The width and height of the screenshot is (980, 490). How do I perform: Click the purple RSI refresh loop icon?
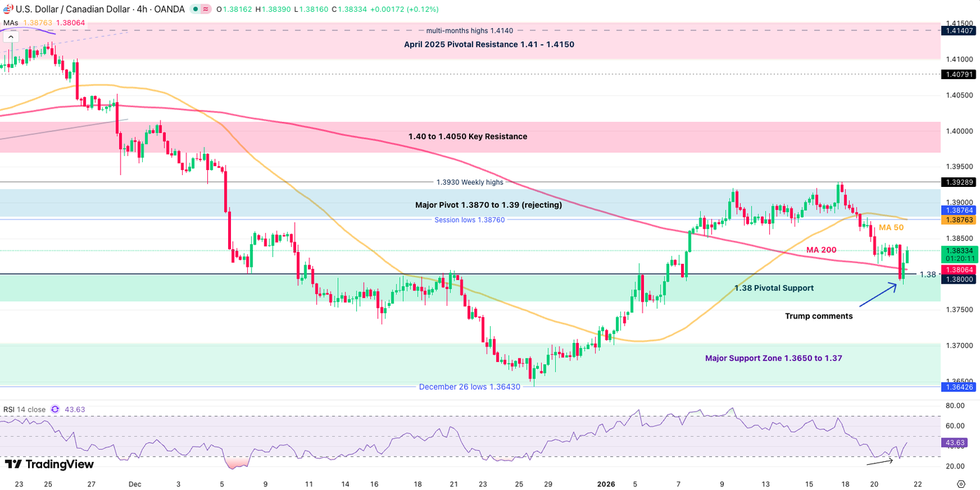55,409
